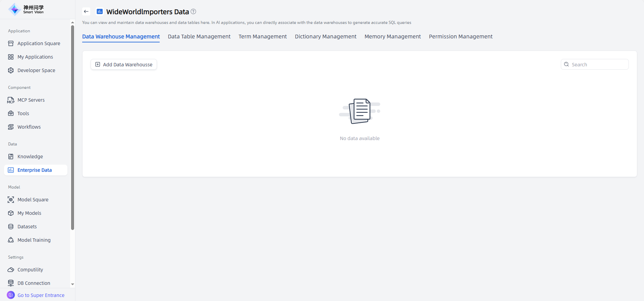Focus the Search input field
Screen dimensions: 644x301
tap(598, 64)
